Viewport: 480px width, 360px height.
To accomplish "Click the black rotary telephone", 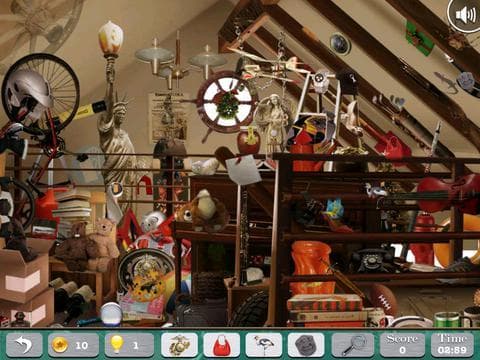I will pyautogui.click(x=373, y=259).
